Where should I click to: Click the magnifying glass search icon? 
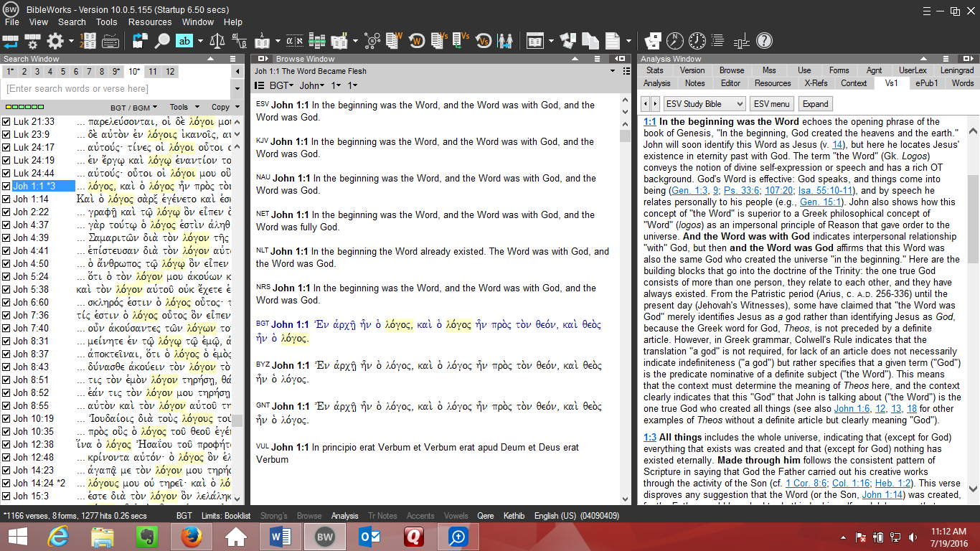click(162, 41)
